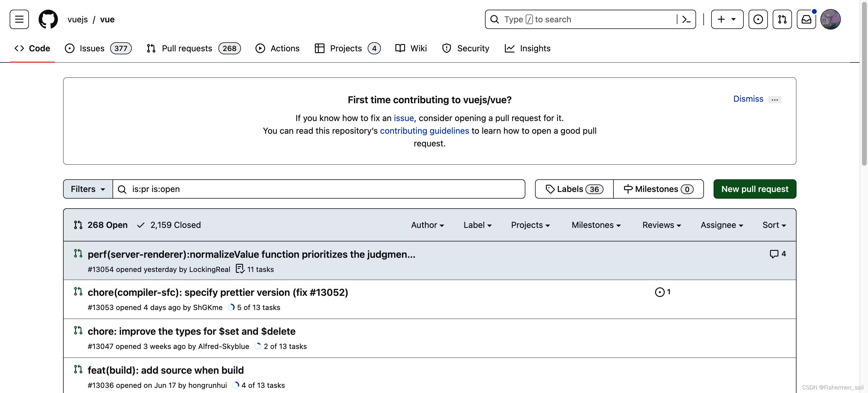The height and width of the screenshot is (393, 868).
Task: View author hongrunhui's pull requests
Action: (x=207, y=385)
